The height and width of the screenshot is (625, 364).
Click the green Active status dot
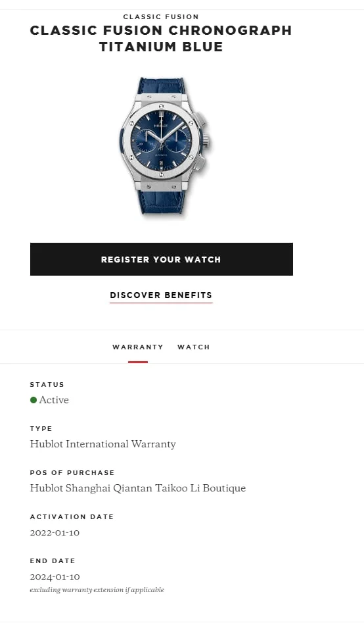34,400
